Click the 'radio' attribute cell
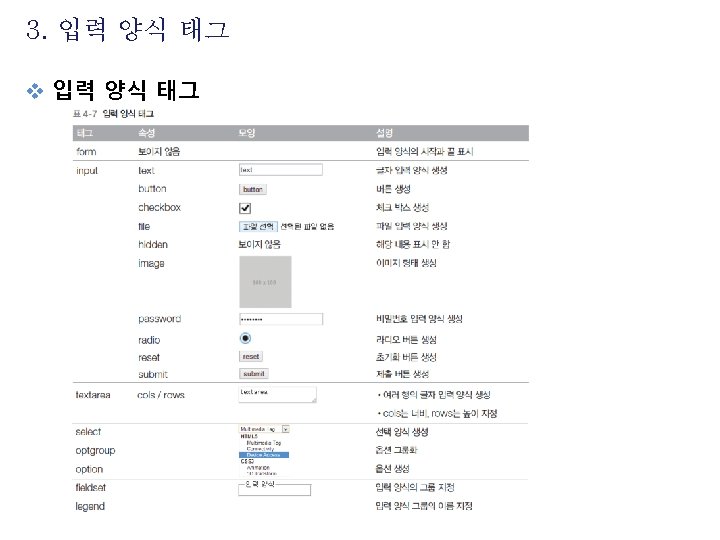 (x=149, y=340)
